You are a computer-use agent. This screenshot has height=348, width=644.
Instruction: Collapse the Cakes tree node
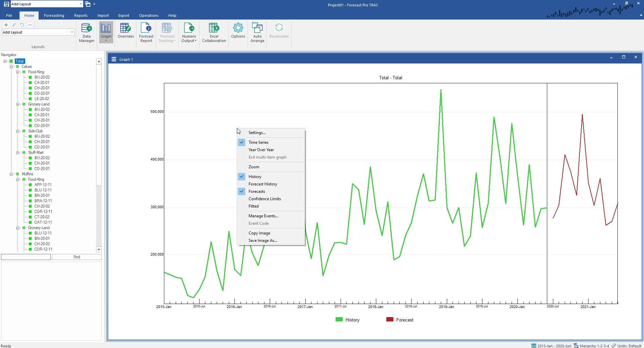coord(11,67)
